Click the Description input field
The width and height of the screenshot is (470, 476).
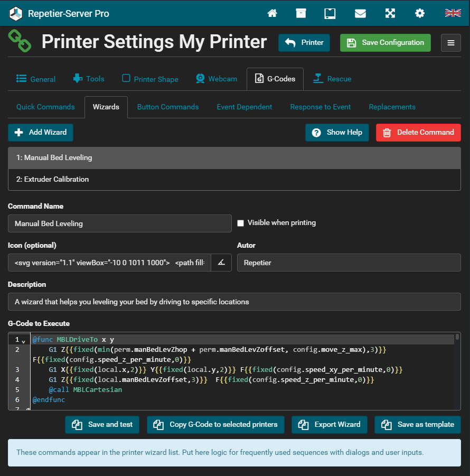tap(234, 302)
